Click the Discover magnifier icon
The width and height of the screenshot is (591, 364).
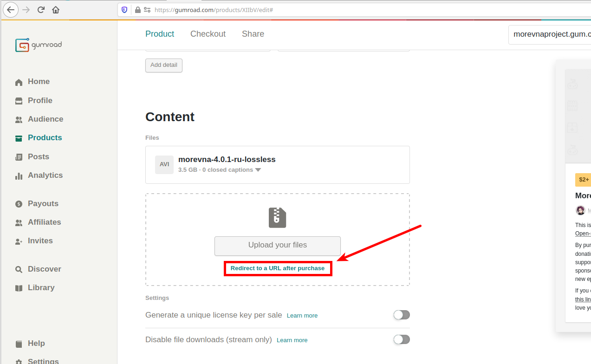(19, 269)
